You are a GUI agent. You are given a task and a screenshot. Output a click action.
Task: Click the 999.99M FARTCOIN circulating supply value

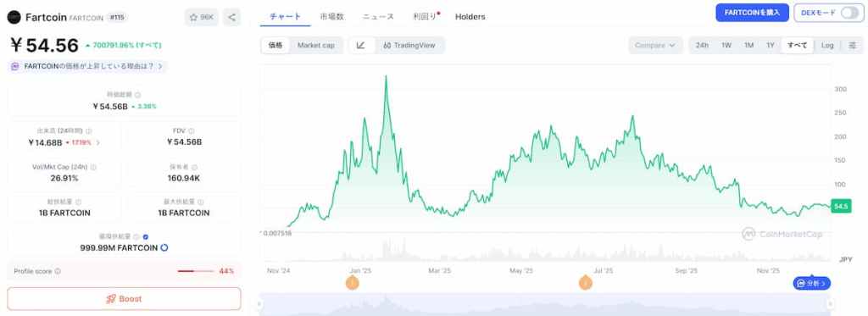pos(119,248)
